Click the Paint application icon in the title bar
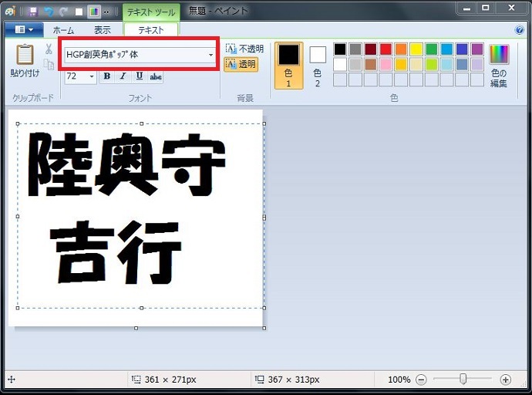Screen dimensions: 532x395 tap(10, 12)
